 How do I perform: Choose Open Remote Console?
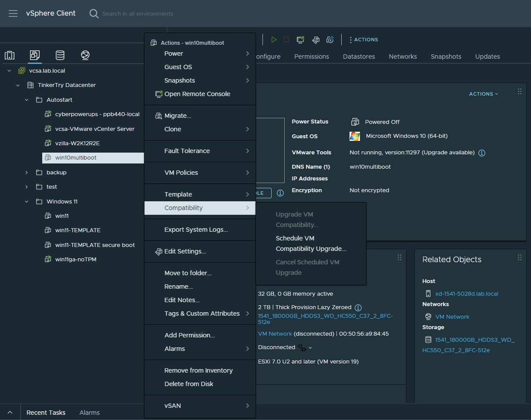[200, 94]
